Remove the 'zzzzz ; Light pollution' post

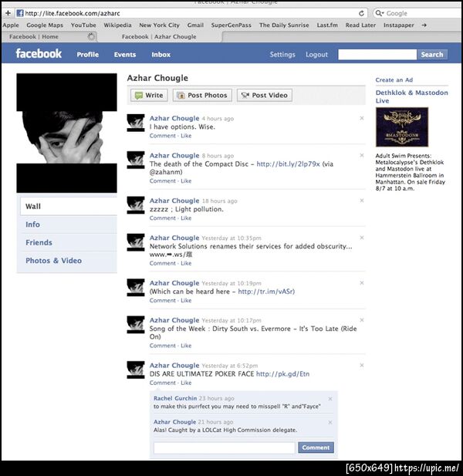pyautogui.click(x=362, y=201)
